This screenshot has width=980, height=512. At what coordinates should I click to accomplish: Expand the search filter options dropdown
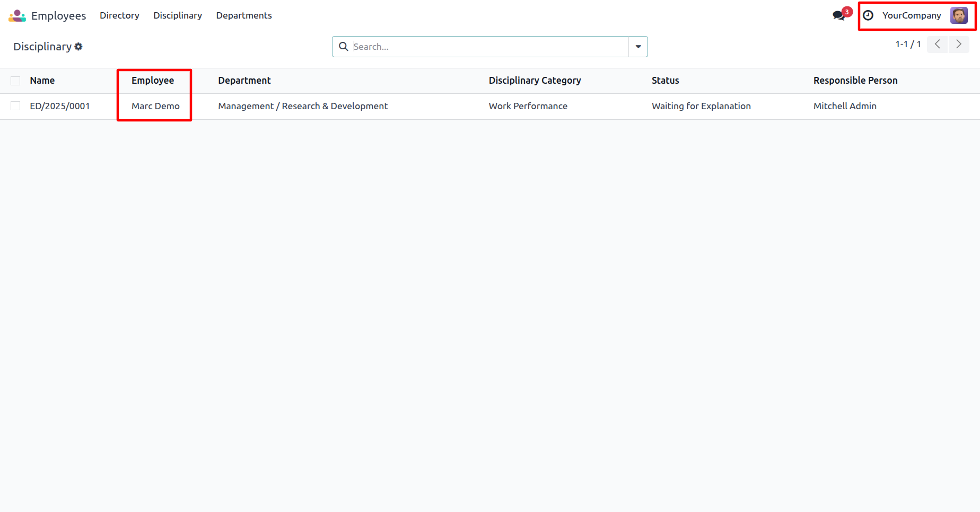(638, 47)
